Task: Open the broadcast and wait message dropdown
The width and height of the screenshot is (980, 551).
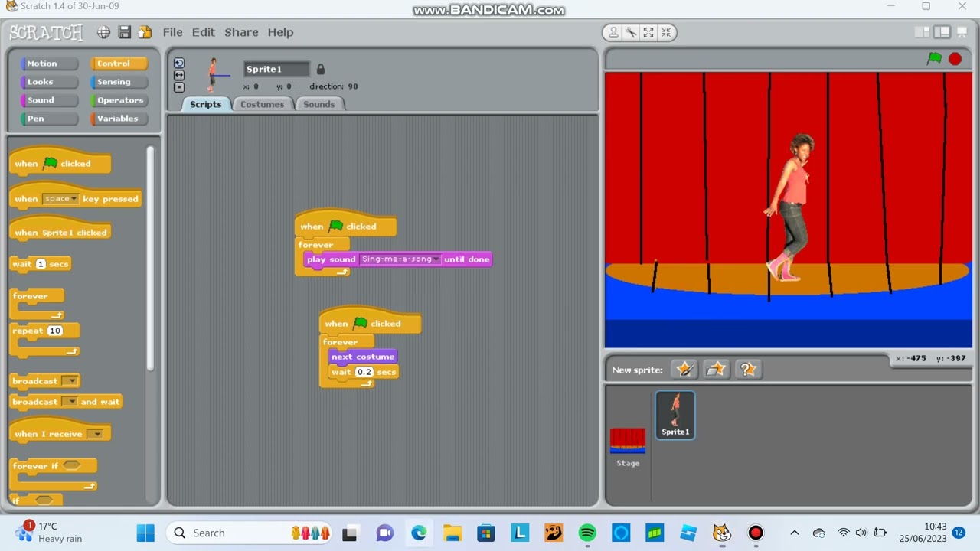Action: pos(70,402)
